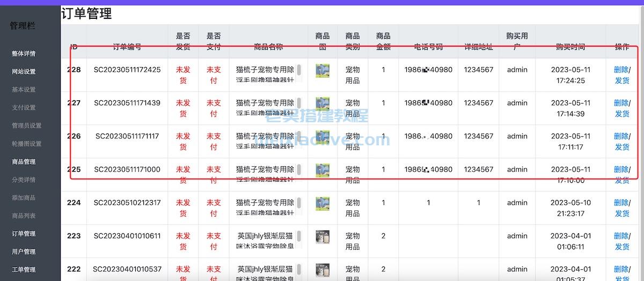
Task: Select order number SC20230511171117
Action: tap(127, 136)
